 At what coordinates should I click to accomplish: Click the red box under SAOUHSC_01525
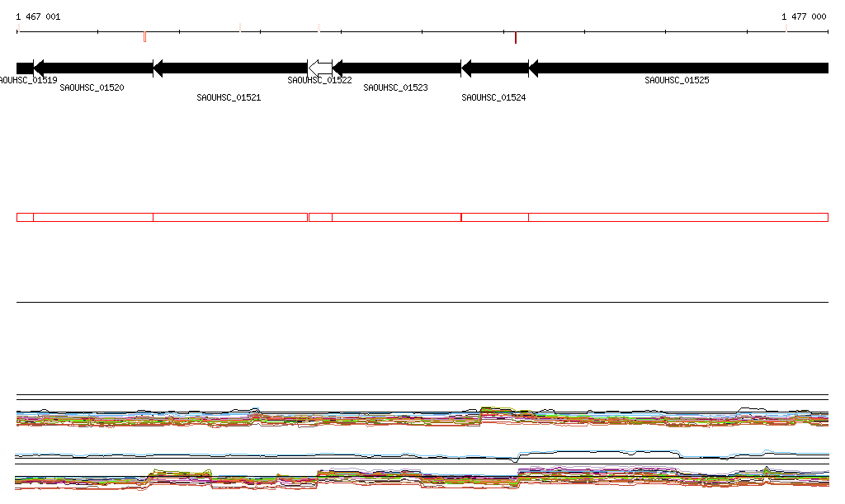click(x=678, y=218)
